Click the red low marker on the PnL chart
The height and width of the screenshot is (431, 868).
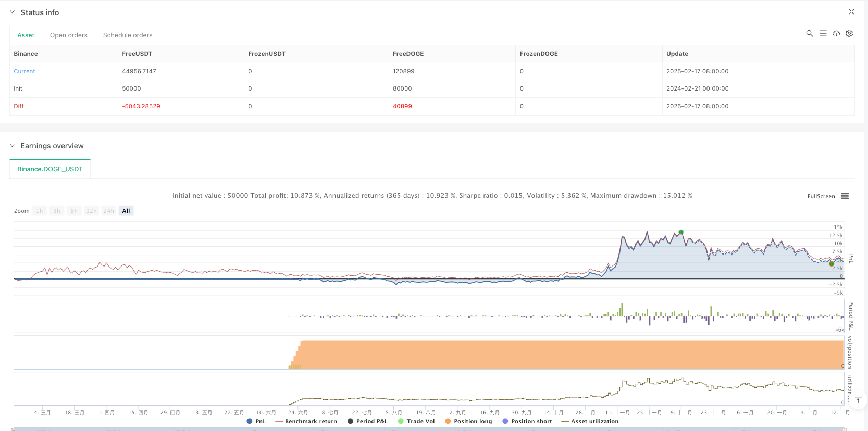832,264
